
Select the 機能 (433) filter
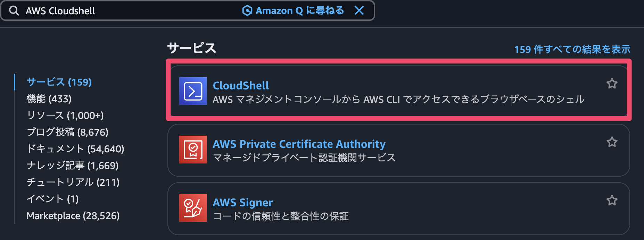click(49, 99)
